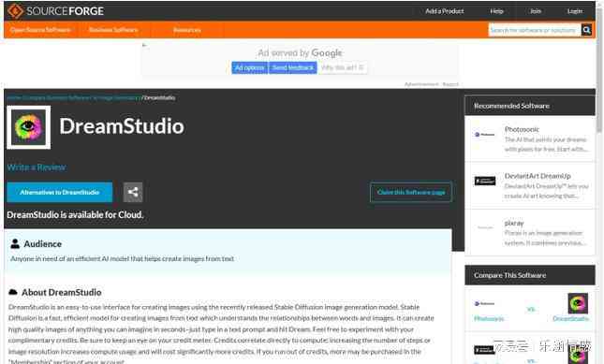Image resolution: width=604 pixels, height=364 pixels.
Task: Click the page vertical scrollbar
Action: (x=599, y=182)
